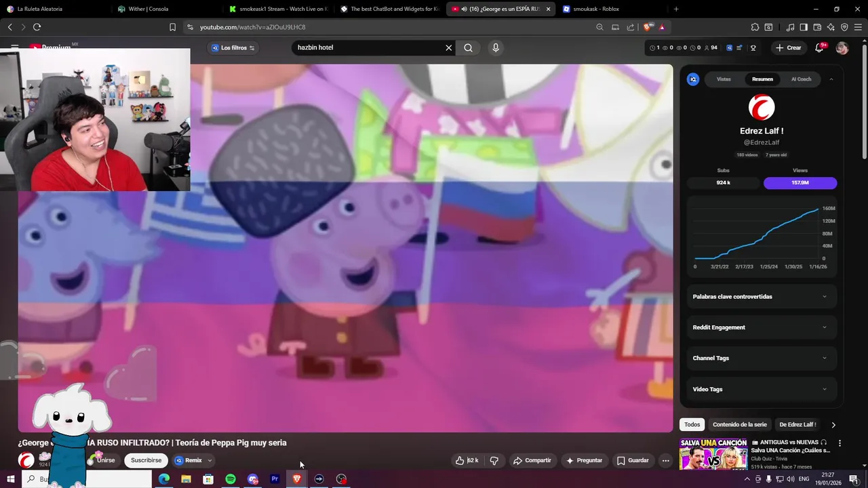Open Brave Shields lion icon
Image resolution: width=868 pixels, height=488 pixels.
click(648, 27)
